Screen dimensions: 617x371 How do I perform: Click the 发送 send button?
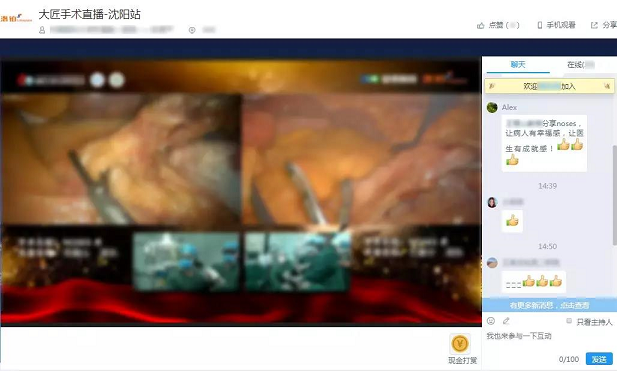599,359
